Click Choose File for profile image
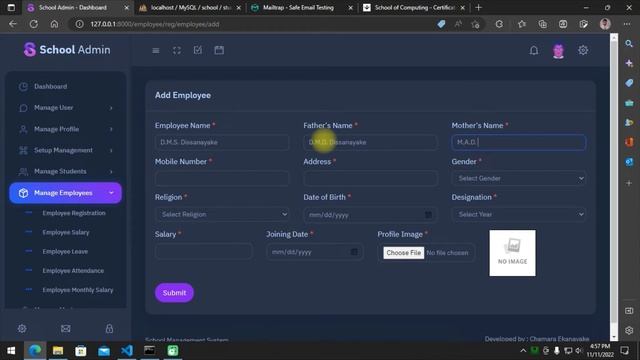 403,253
